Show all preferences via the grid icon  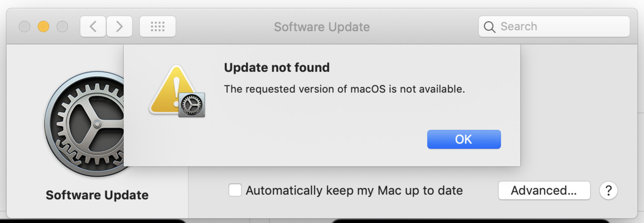point(157,27)
